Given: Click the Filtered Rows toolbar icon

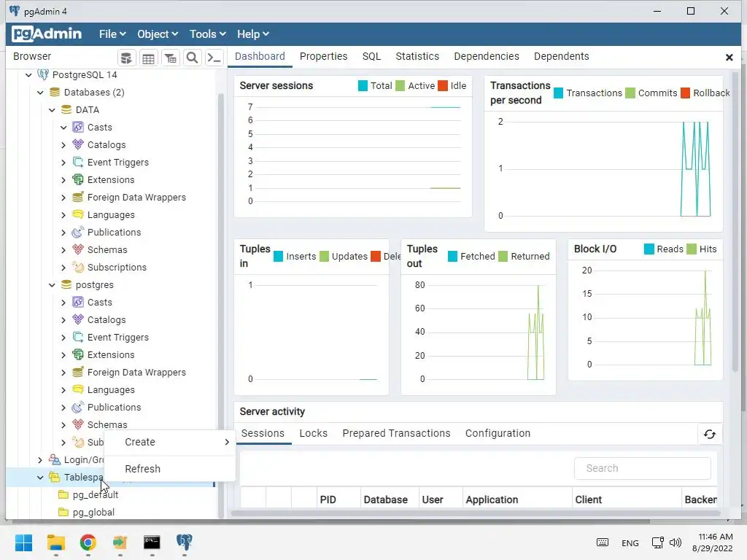Looking at the screenshot, I should click(170, 58).
